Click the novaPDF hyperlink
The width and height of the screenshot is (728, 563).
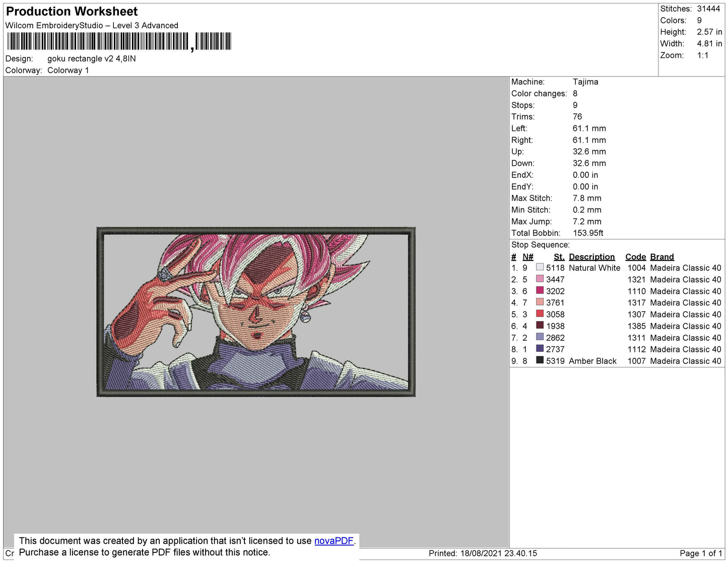(x=334, y=541)
